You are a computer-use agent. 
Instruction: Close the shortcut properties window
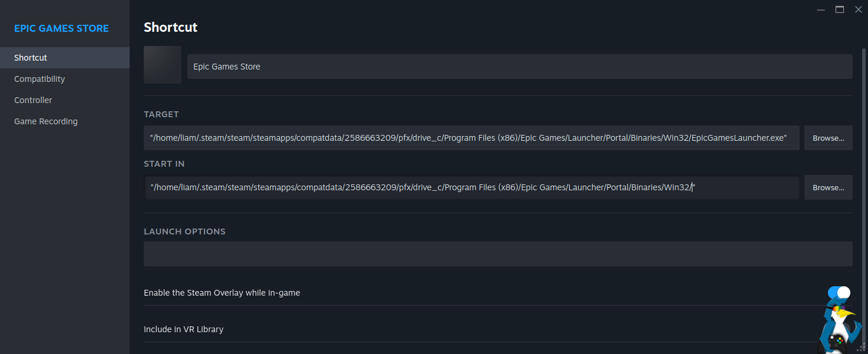pyautogui.click(x=858, y=9)
